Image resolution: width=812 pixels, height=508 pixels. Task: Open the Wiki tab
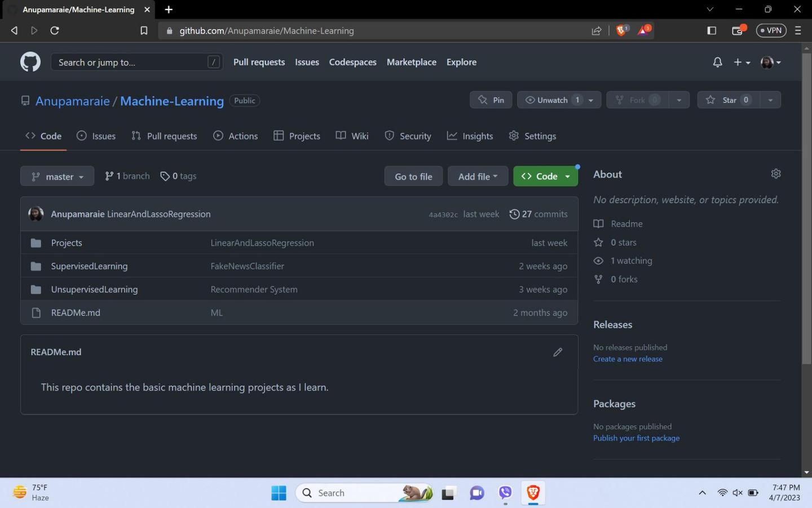(352, 136)
